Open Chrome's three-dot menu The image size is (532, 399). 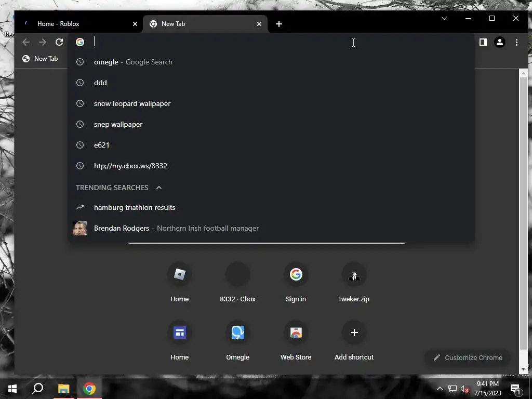point(516,42)
